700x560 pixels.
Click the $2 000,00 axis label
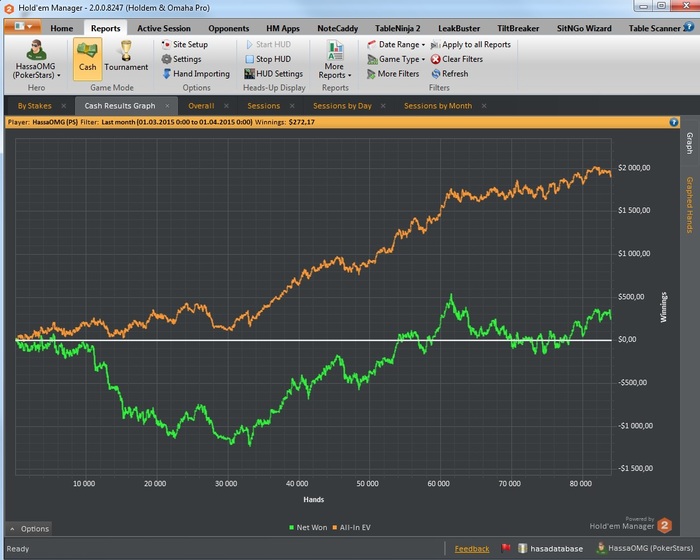point(634,168)
